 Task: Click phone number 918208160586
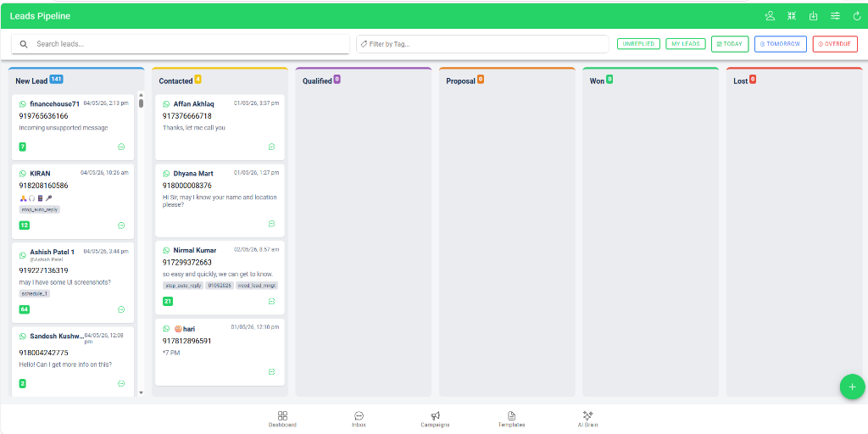(44, 186)
